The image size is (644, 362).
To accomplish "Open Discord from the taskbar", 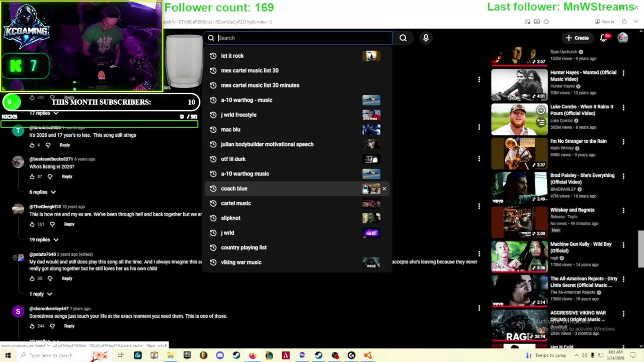I will [x=220, y=355].
